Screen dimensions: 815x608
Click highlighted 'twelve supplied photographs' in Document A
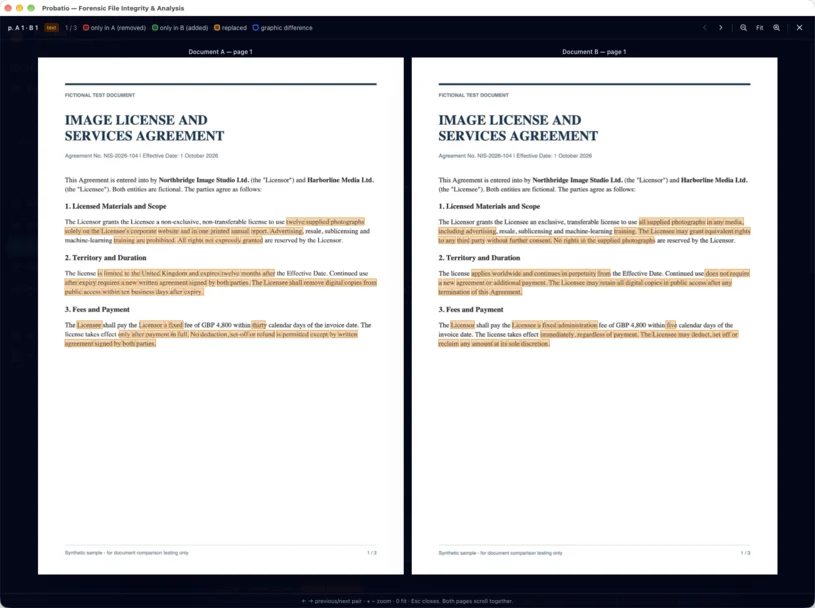(325, 222)
